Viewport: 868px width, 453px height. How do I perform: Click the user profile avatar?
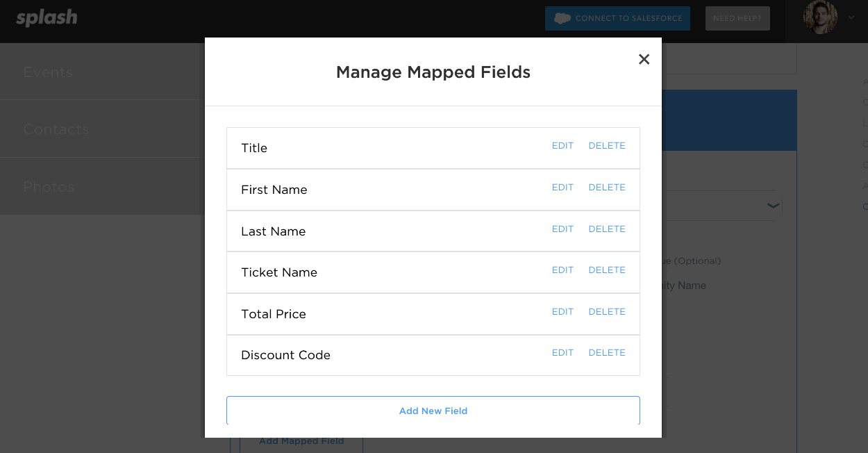[820, 17]
